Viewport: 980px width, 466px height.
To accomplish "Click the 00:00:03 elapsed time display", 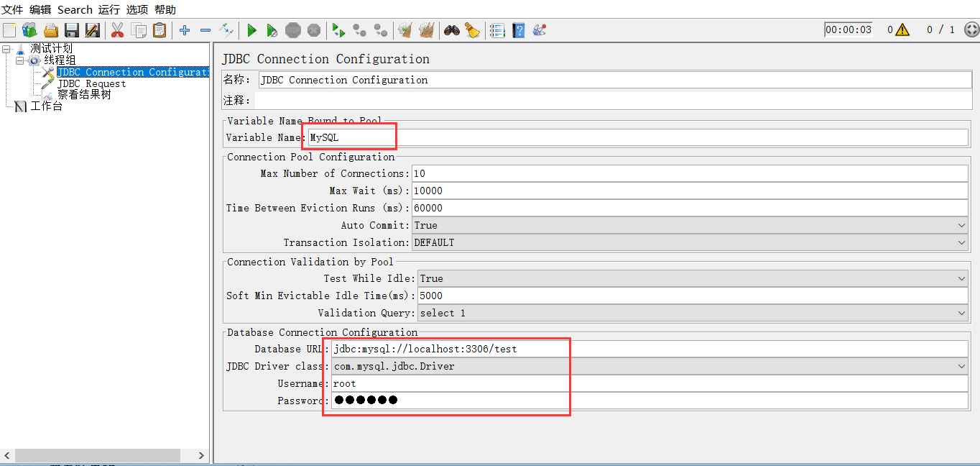I will point(848,29).
